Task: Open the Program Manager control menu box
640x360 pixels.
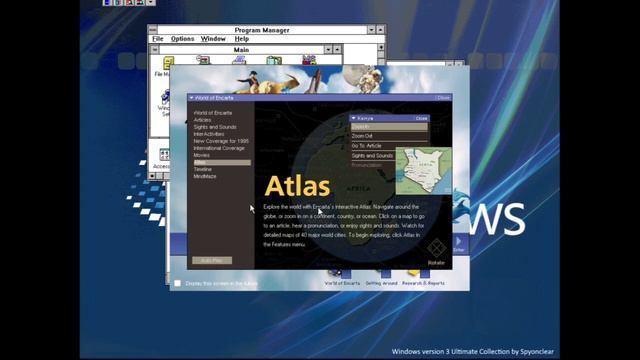Action: (152, 30)
